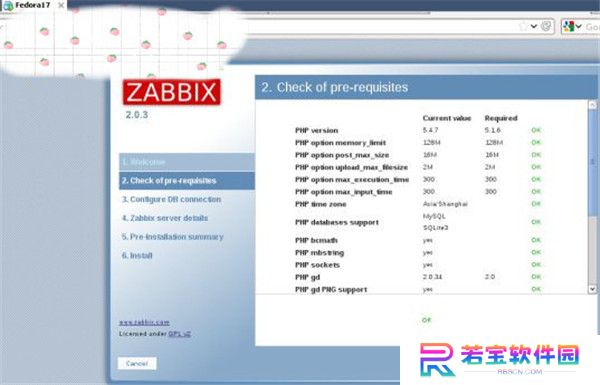
Task: Click the MySQL database support value
Action: (x=434, y=216)
